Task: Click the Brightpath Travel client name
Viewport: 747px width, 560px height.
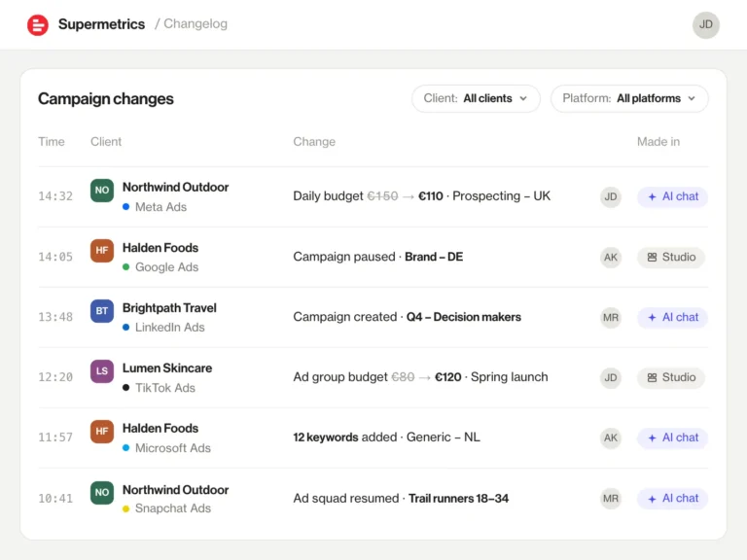Action: pos(169,307)
